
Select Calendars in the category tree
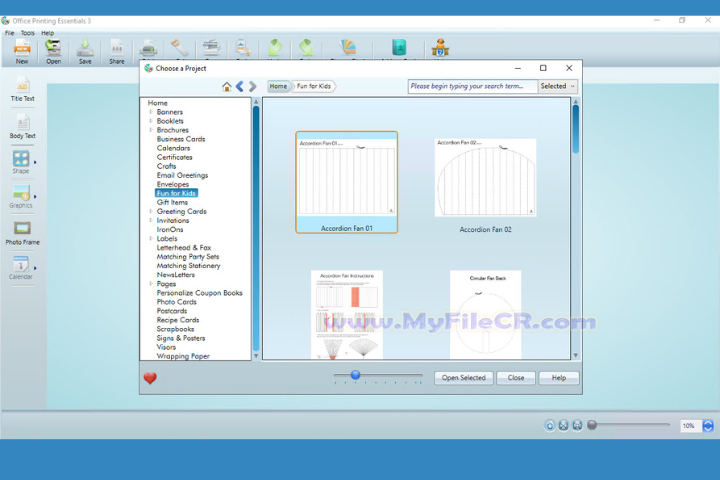click(173, 148)
